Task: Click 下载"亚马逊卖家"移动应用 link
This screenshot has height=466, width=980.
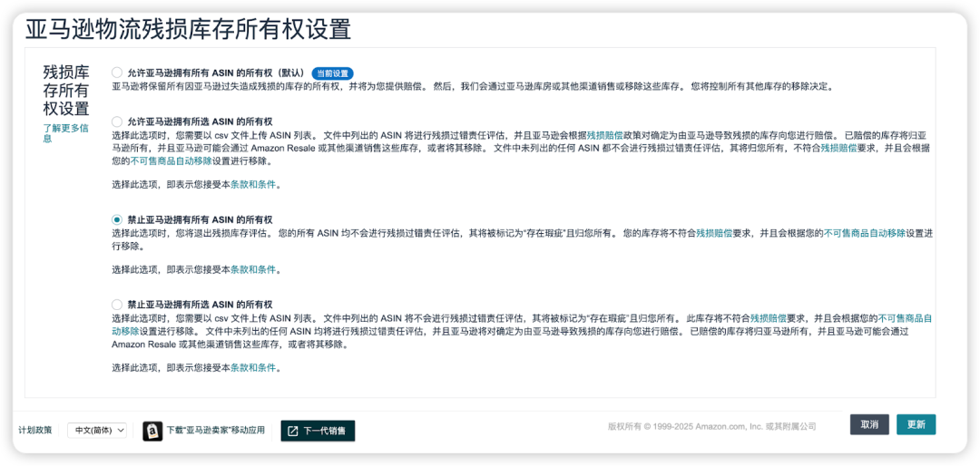Action: click(216, 431)
